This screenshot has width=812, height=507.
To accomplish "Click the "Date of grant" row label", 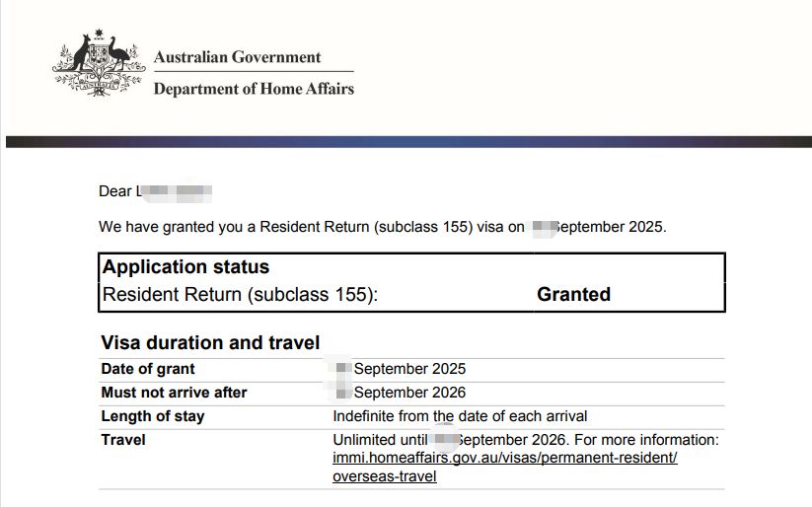I will coord(148,369).
